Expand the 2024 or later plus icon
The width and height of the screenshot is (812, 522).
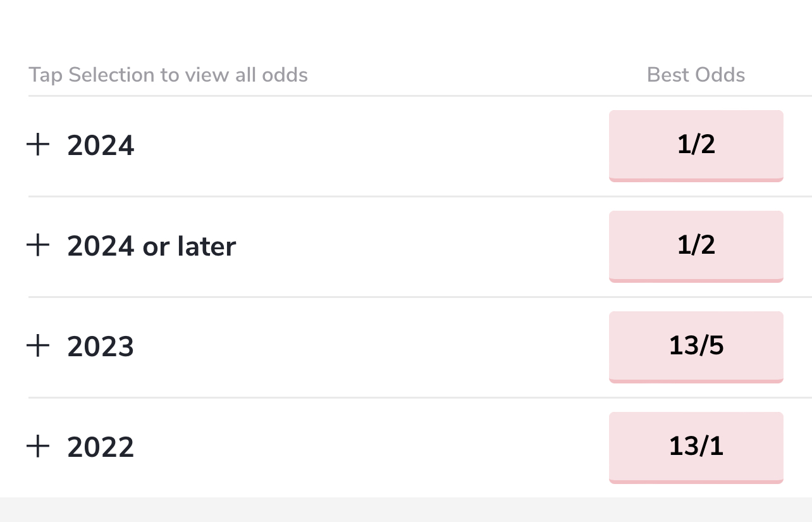(x=38, y=245)
